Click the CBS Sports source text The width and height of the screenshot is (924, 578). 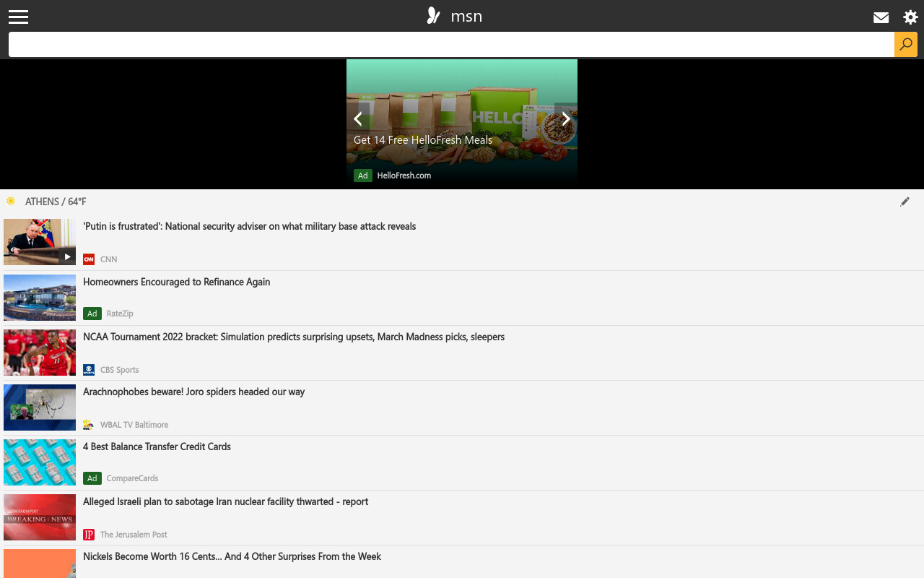[120, 370]
